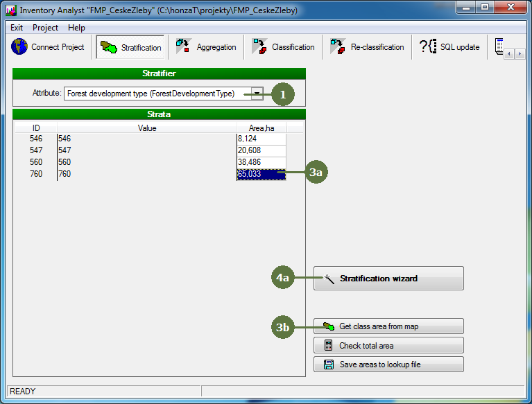The height and width of the screenshot is (404, 532).
Task: Open the Project menu
Action: (46, 28)
